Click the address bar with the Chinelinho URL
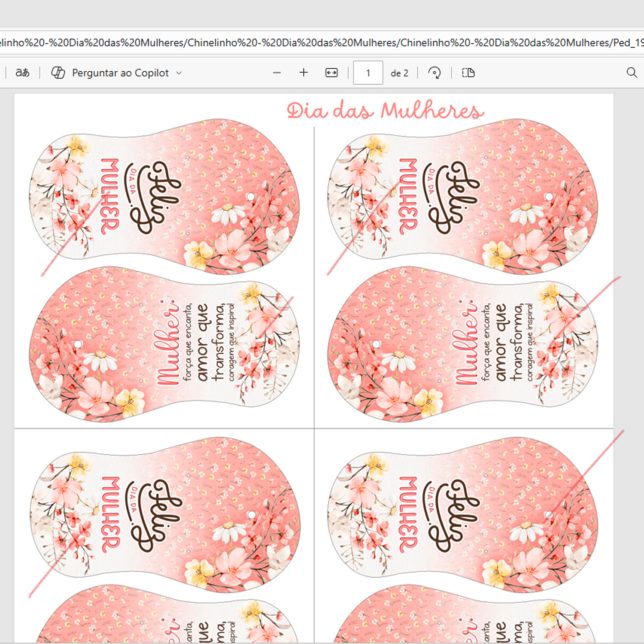Viewport: 644px width, 644px height. coord(322,43)
